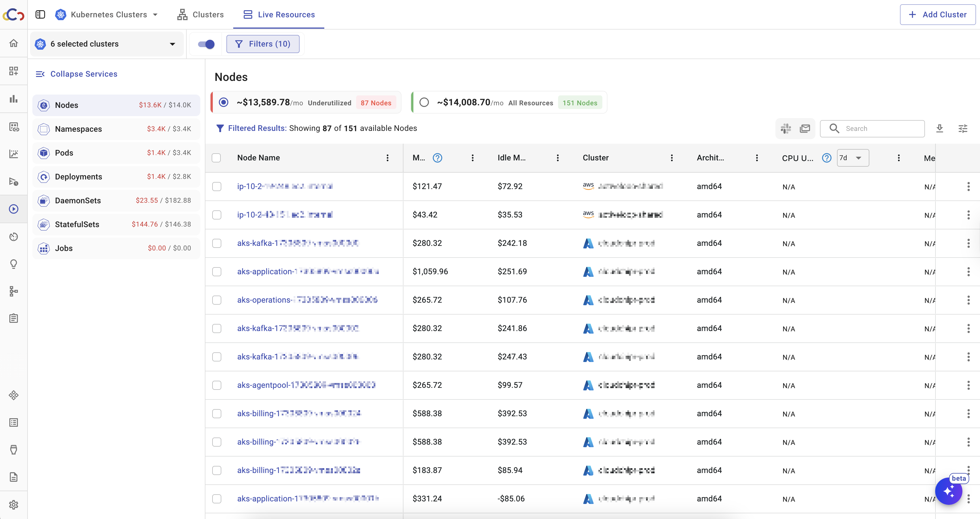The height and width of the screenshot is (519, 980).
Task: Open the 7d time range dropdown
Action: (853, 158)
